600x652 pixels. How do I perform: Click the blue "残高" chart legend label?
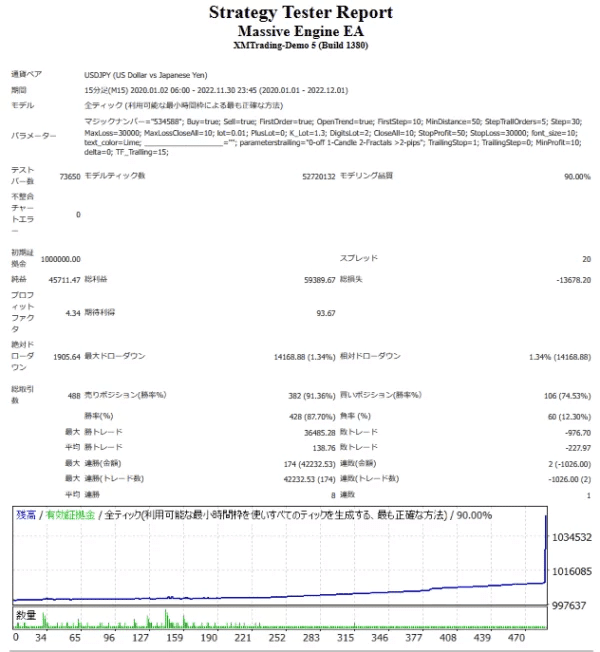[26, 515]
